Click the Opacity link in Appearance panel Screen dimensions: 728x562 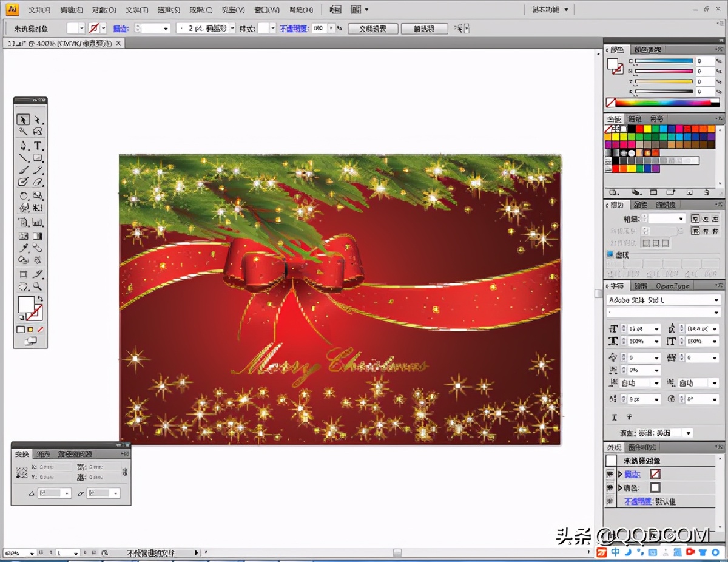coord(638,501)
